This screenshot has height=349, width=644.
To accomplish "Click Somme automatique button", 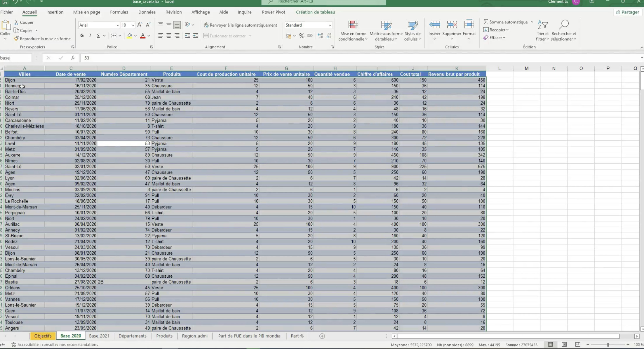I will (505, 22).
